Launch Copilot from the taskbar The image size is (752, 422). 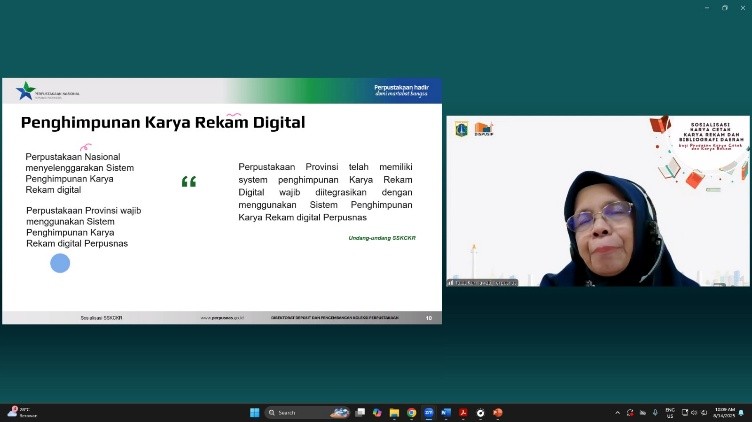click(x=377, y=412)
